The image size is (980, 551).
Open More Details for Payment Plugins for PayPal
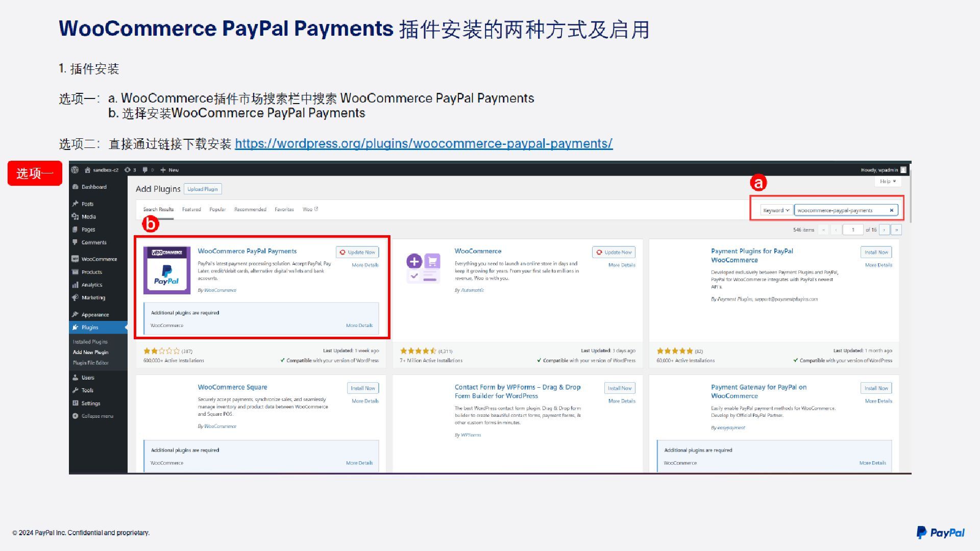pos(878,265)
